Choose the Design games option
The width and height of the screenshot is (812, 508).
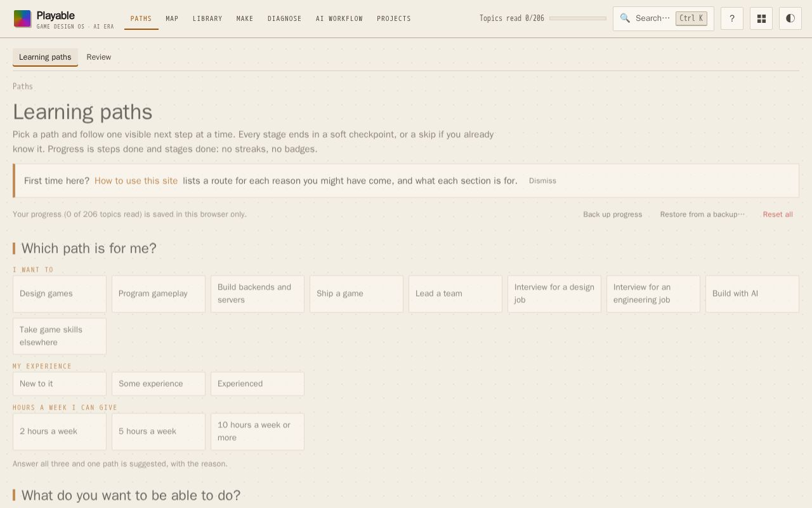point(60,294)
